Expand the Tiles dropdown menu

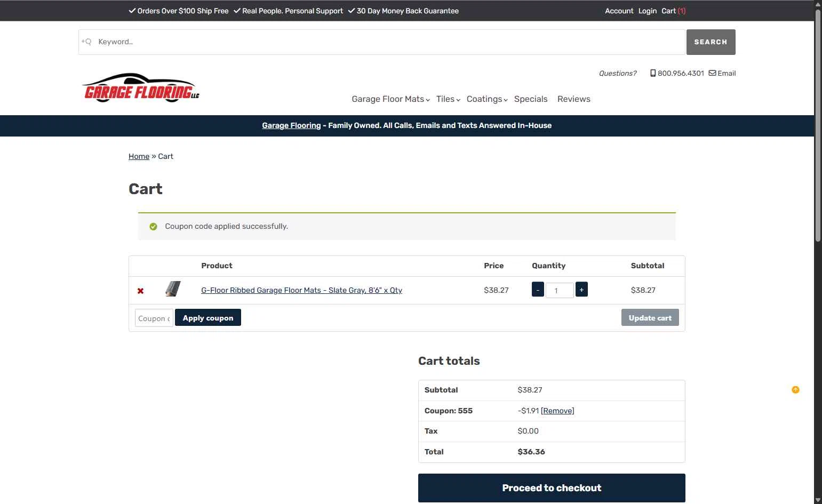pyautogui.click(x=448, y=99)
